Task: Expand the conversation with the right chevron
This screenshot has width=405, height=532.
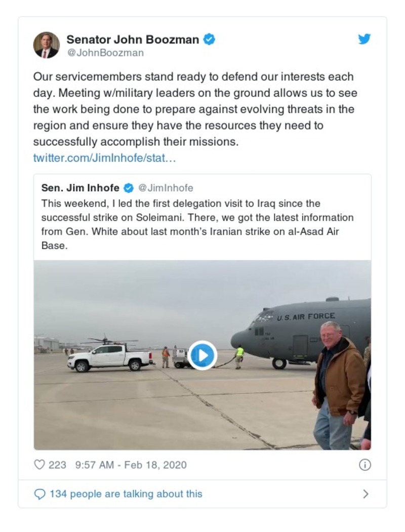Action: pos(366,494)
